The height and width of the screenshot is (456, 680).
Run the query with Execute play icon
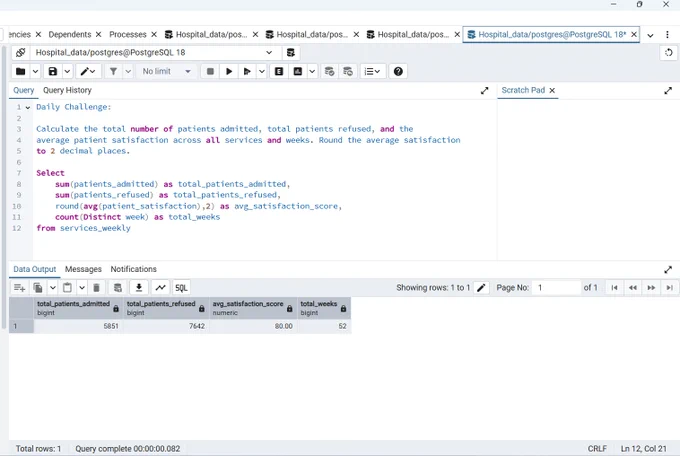(x=229, y=71)
